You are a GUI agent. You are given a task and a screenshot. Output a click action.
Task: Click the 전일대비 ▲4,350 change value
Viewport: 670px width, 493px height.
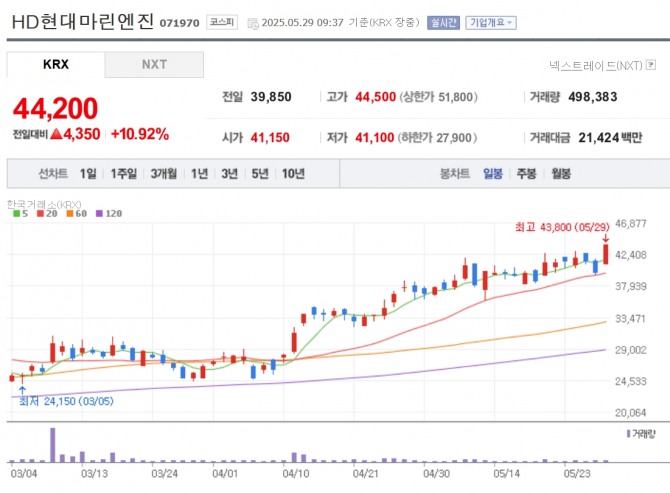[56, 134]
